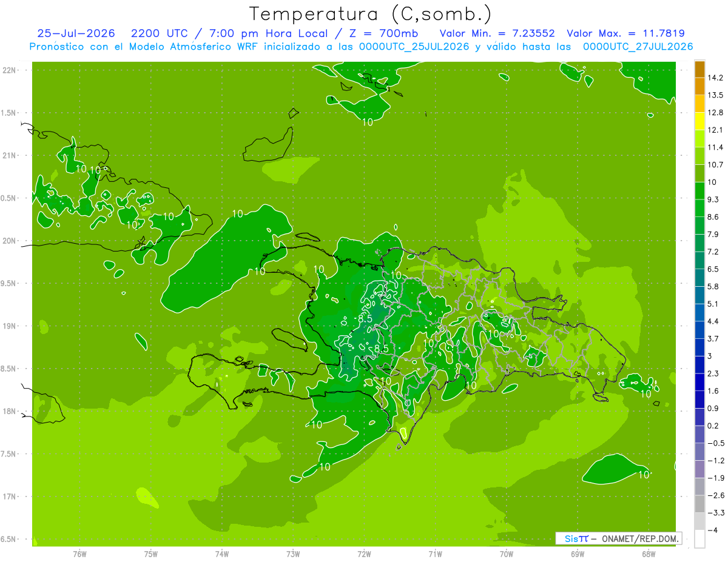Click the 74W longitude axis label
This screenshot has height=562, width=728.
point(222,554)
